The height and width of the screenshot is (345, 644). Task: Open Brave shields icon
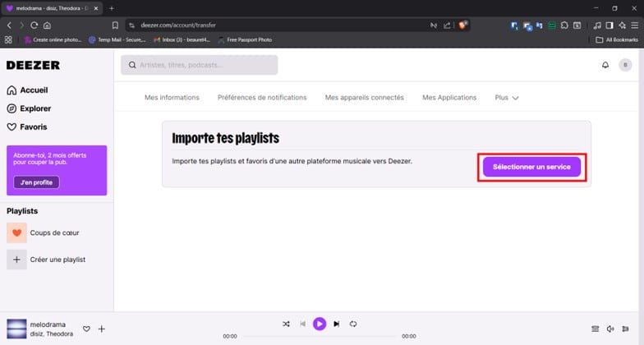463,25
